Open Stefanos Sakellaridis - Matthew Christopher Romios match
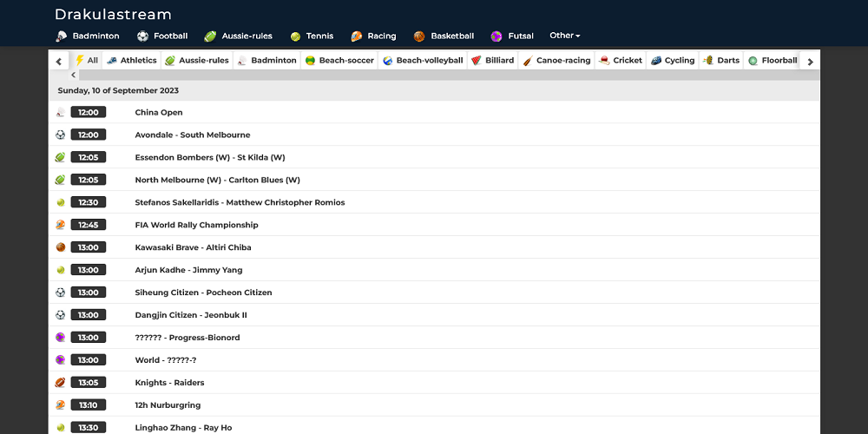This screenshot has width=868, height=434. [x=240, y=202]
